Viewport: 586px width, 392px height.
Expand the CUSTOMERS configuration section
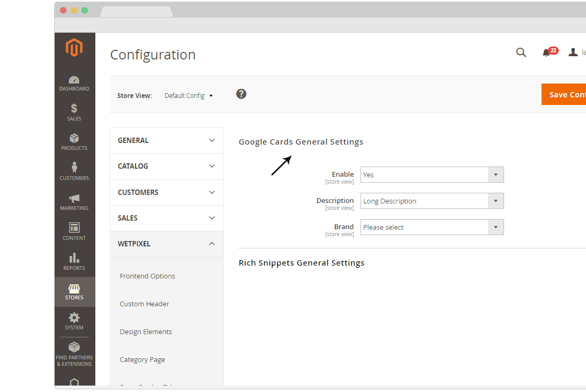[167, 192]
